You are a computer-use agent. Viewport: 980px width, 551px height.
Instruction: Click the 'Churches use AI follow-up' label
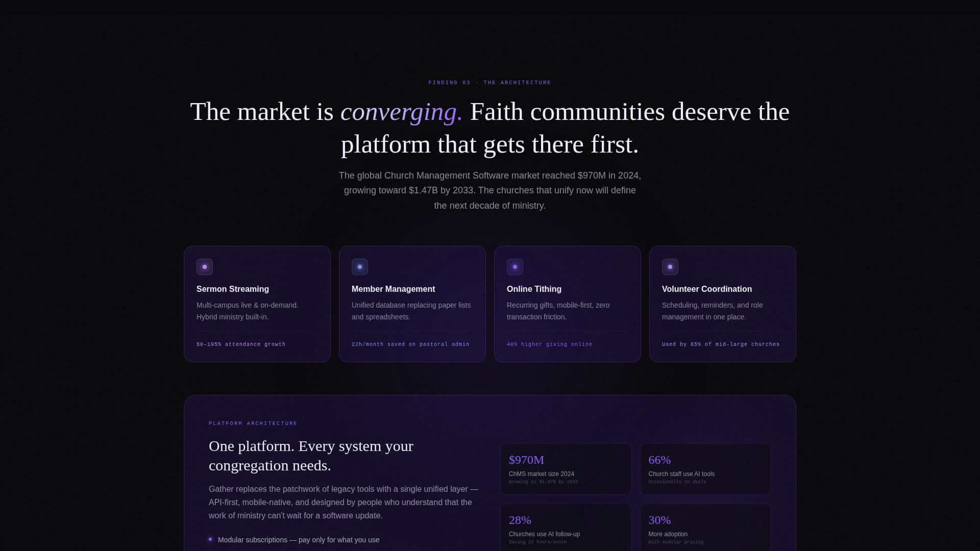pyautogui.click(x=544, y=534)
